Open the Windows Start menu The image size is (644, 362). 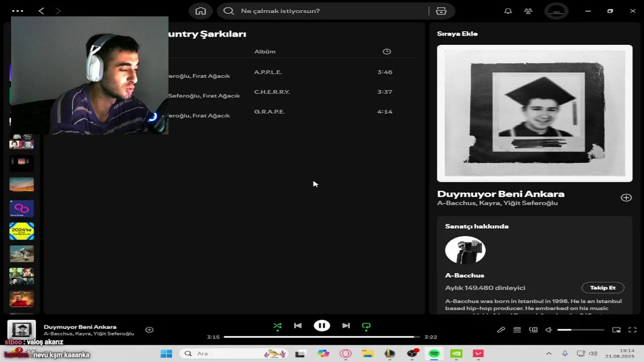click(x=166, y=353)
